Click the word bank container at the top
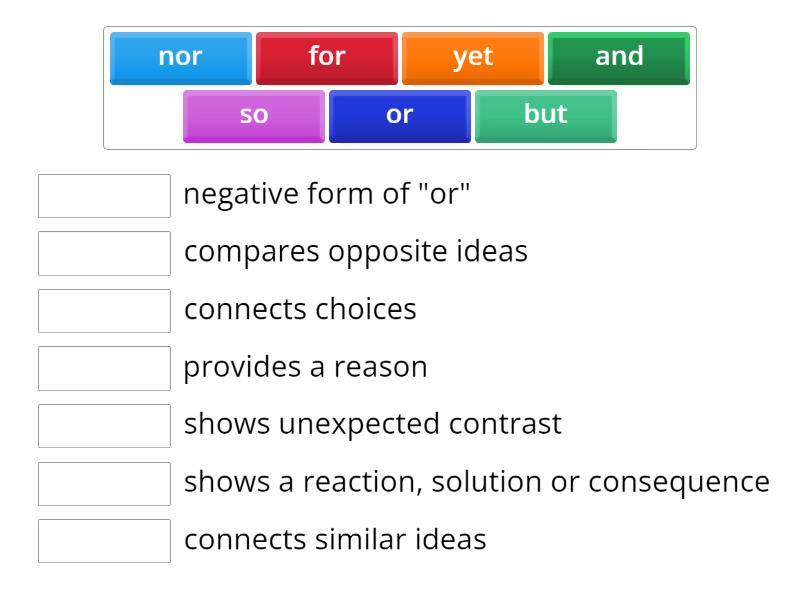This screenshot has width=800, height=600. point(400,85)
